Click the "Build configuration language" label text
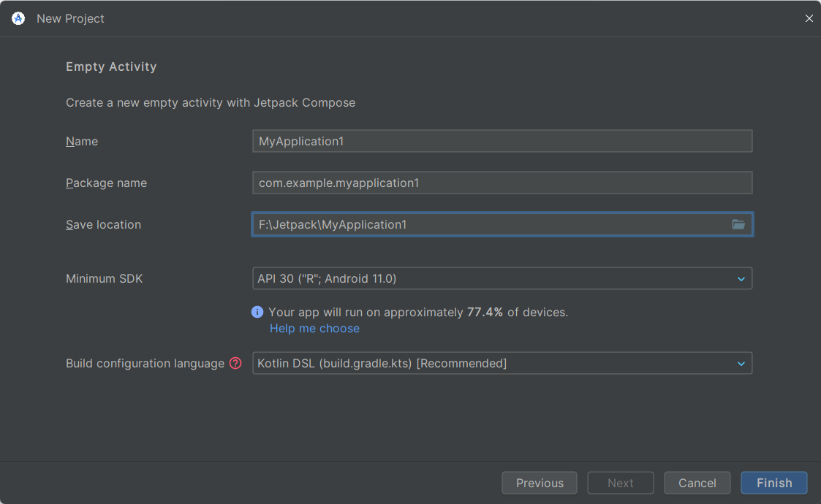 pyautogui.click(x=145, y=363)
